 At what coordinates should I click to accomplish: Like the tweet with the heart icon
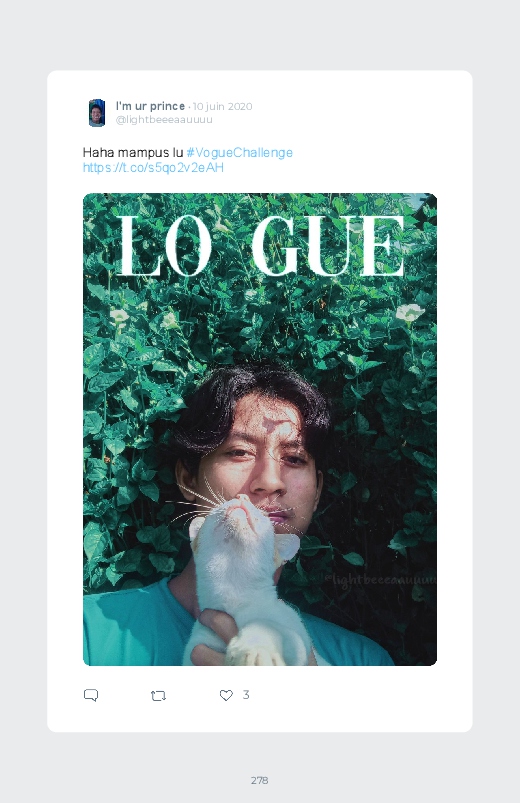pos(226,695)
